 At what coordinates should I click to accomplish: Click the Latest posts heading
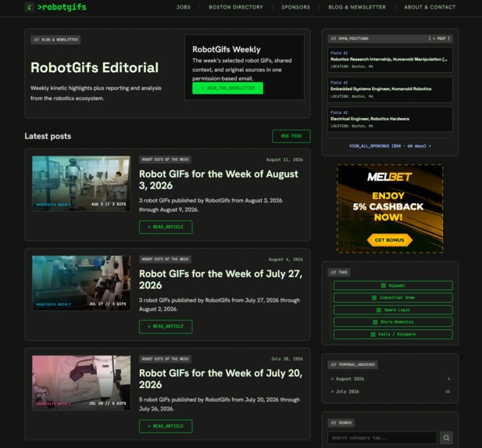[x=48, y=136]
